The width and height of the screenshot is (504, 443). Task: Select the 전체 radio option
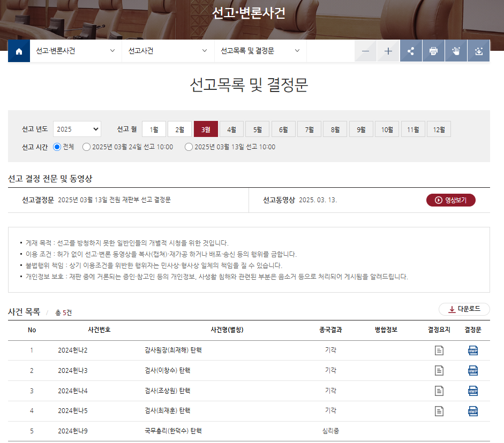tap(57, 147)
